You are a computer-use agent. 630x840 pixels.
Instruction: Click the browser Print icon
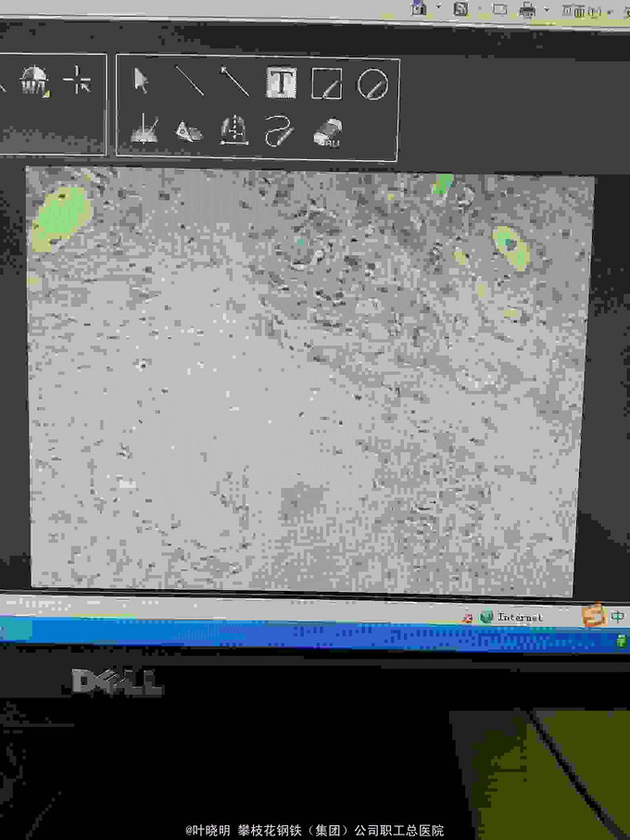pyautogui.click(x=528, y=10)
